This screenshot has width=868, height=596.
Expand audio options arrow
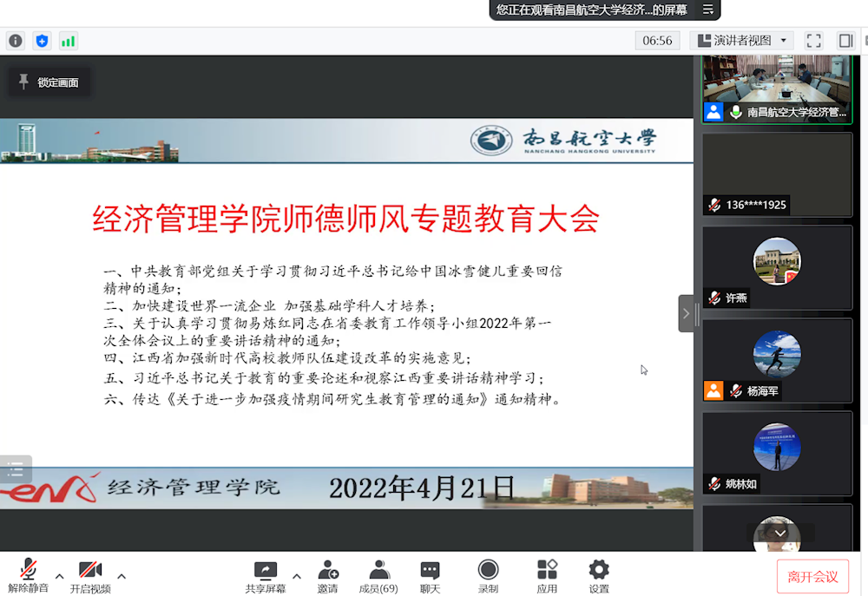[x=59, y=576]
